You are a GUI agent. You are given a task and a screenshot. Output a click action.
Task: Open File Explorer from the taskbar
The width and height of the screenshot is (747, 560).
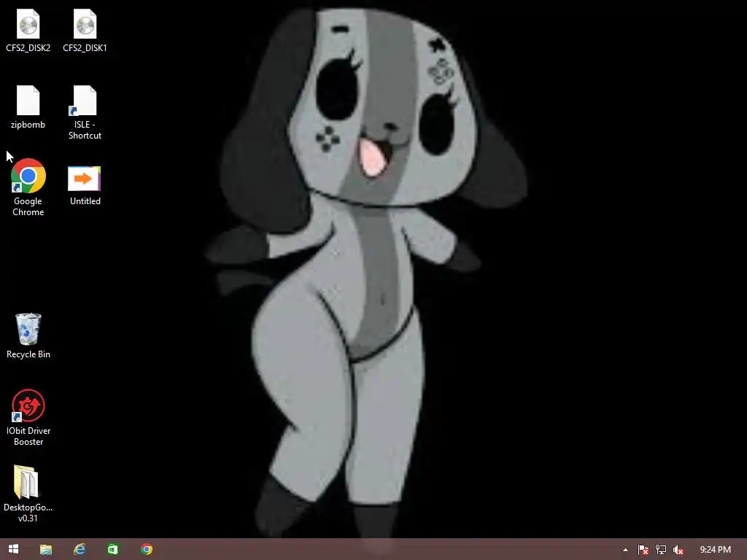coord(46,550)
